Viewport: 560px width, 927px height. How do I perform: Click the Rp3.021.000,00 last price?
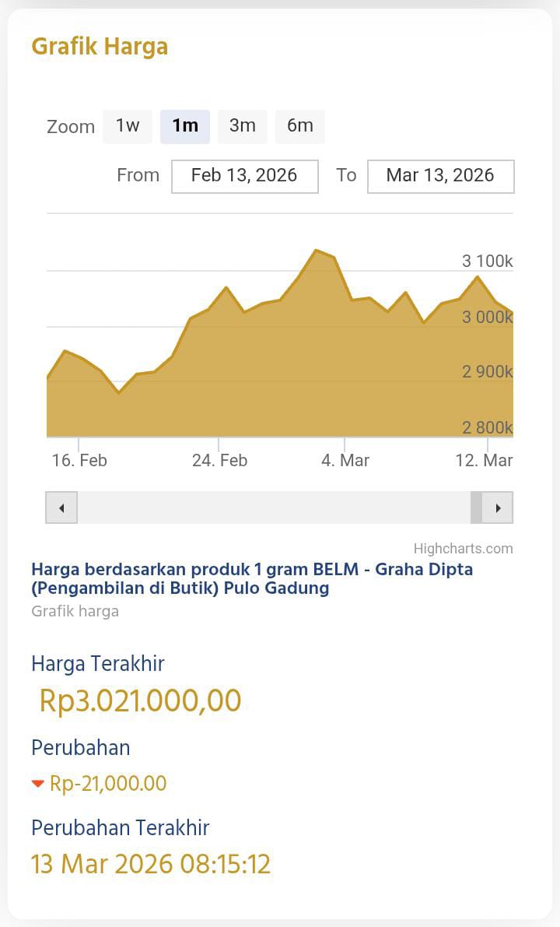pos(140,701)
